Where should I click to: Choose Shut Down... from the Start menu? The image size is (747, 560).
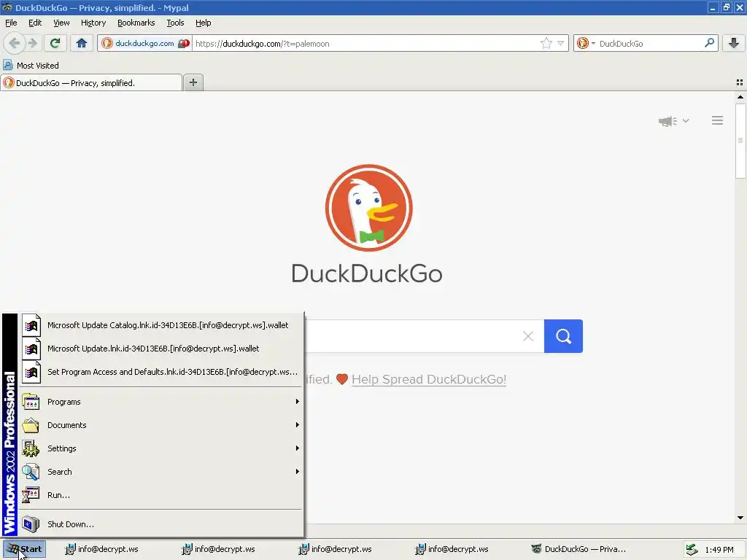(160, 524)
